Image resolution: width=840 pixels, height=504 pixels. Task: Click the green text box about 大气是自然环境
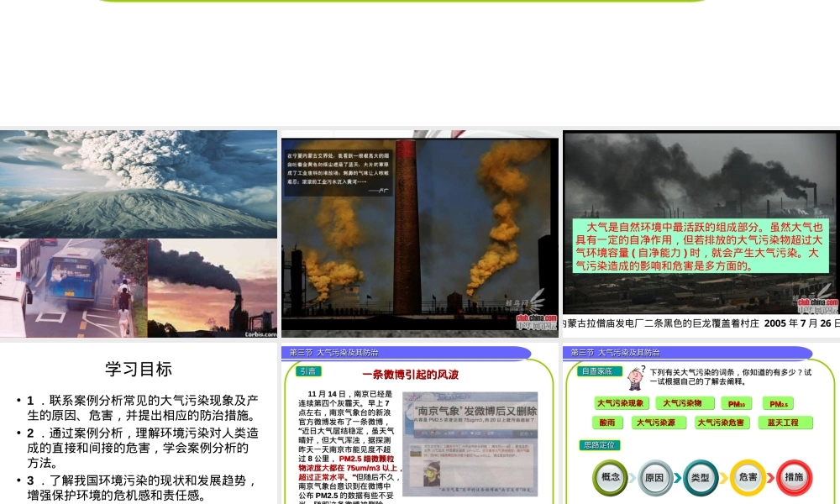coord(700,246)
